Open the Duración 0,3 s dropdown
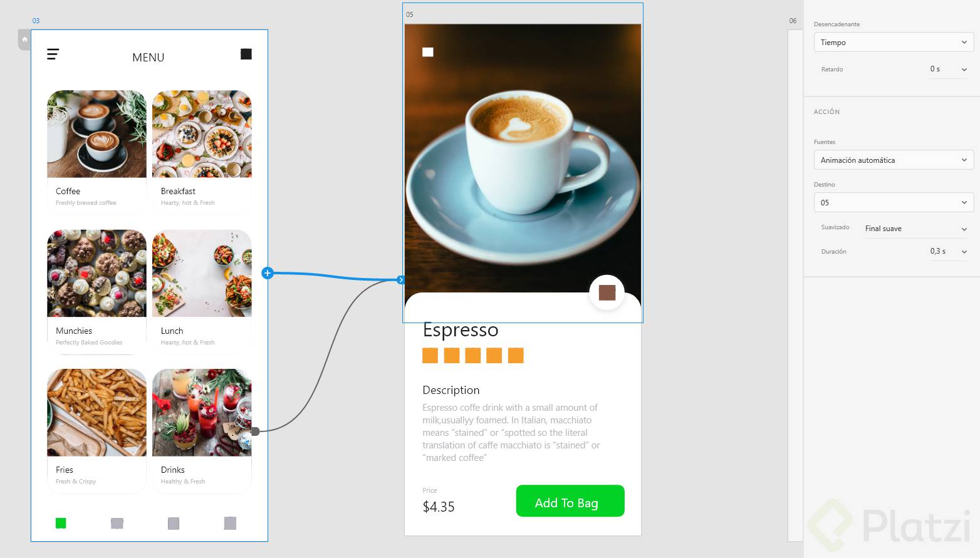980x558 pixels. pyautogui.click(x=949, y=251)
